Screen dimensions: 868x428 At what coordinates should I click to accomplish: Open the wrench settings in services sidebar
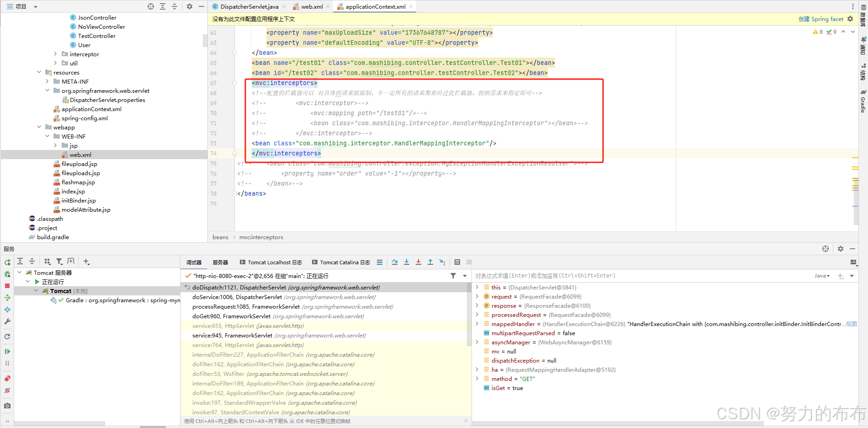point(7,321)
